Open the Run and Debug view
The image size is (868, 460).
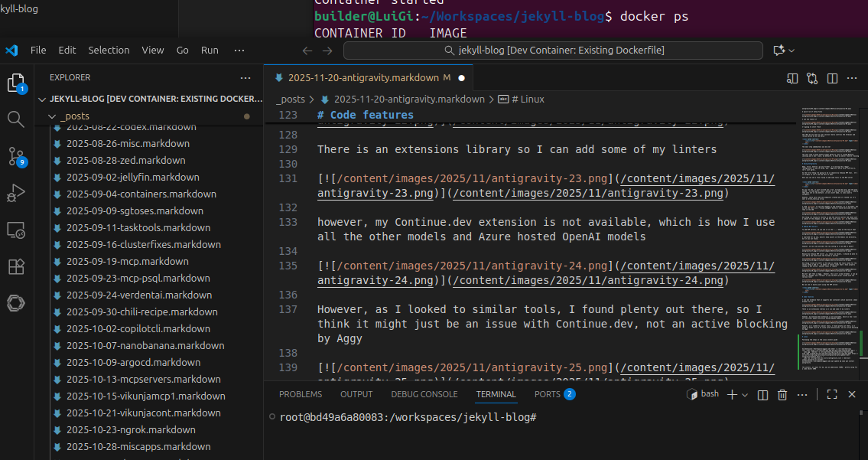point(16,193)
